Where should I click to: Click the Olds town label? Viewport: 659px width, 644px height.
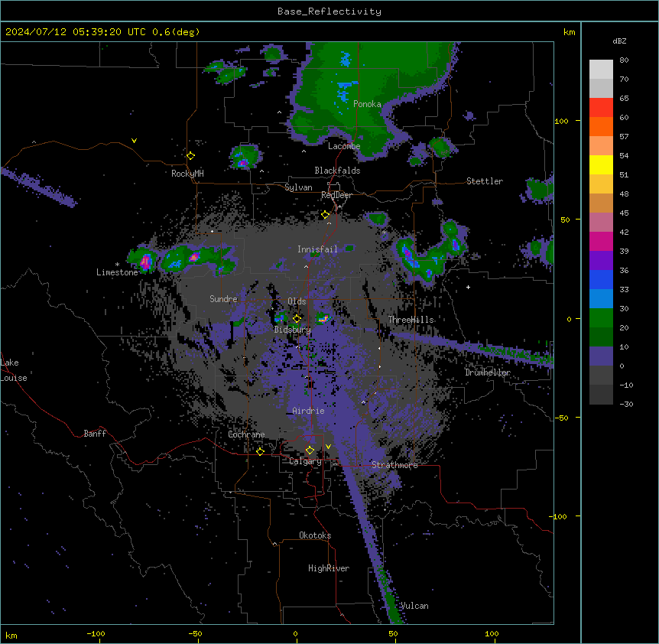(297, 301)
